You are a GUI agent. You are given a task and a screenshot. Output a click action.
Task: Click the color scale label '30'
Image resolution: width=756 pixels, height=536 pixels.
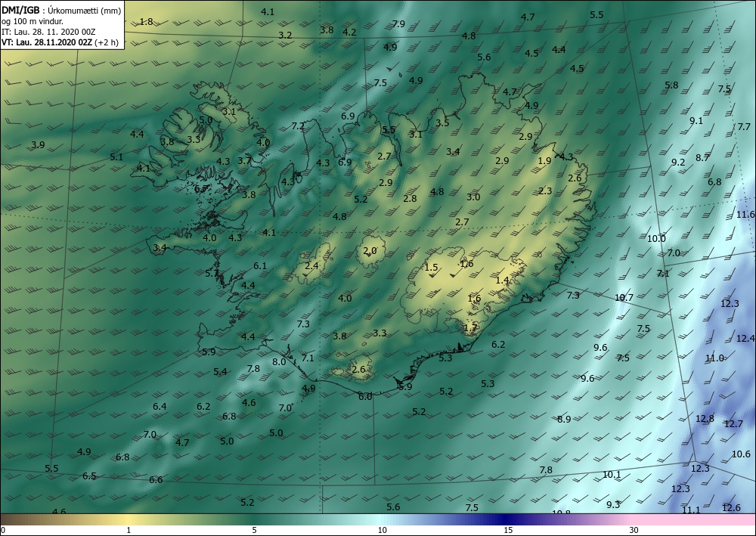click(634, 530)
